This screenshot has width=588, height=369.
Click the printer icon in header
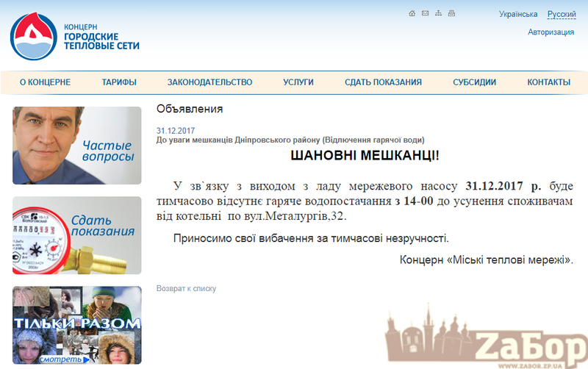[451, 13]
